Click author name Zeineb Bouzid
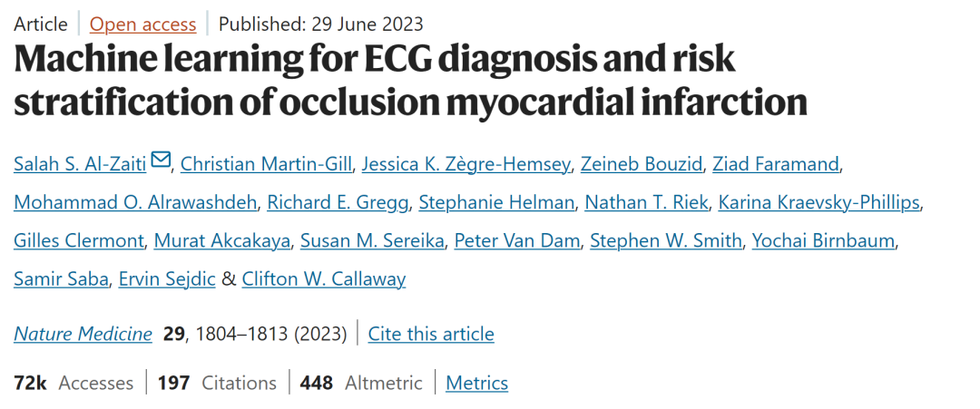980x409 pixels. click(x=642, y=164)
